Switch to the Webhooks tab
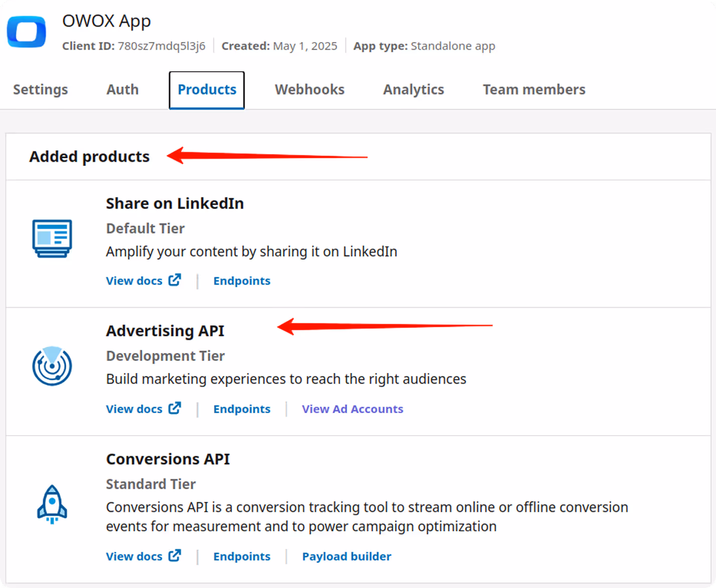Screen dimensions: 716x588 309,89
